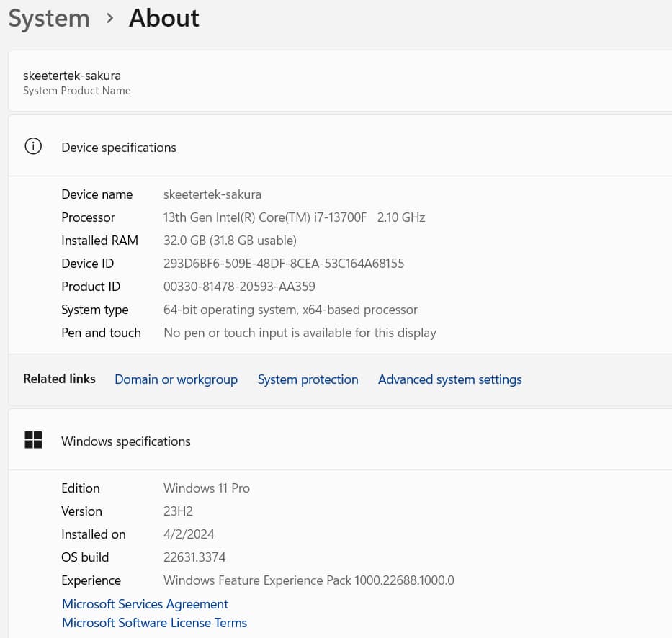The height and width of the screenshot is (638, 672).
Task: Click the info icon beside Device specifications
Action: pyautogui.click(x=33, y=147)
